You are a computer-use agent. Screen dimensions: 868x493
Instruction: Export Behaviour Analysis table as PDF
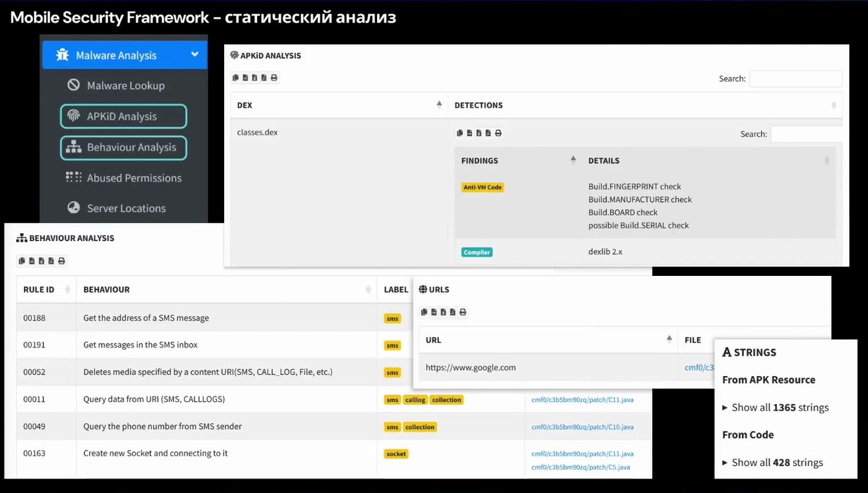click(x=51, y=261)
